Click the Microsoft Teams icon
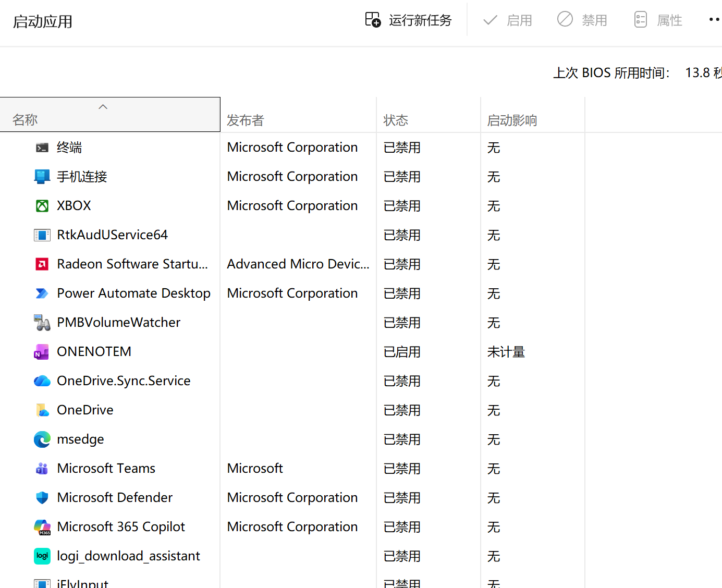The height and width of the screenshot is (588, 722). (x=42, y=469)
